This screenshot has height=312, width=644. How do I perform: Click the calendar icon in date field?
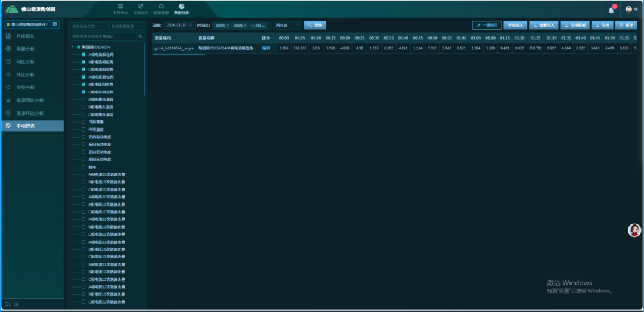190,26
